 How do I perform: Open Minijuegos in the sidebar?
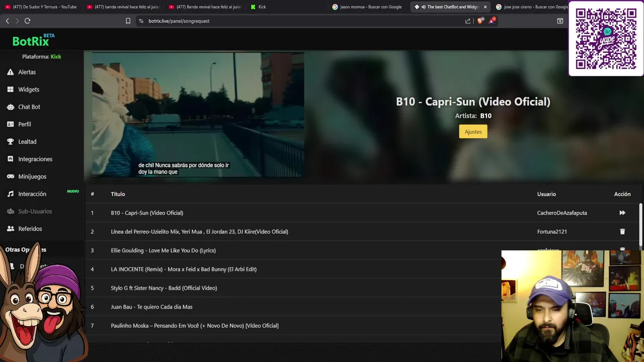tap(32, 176)
